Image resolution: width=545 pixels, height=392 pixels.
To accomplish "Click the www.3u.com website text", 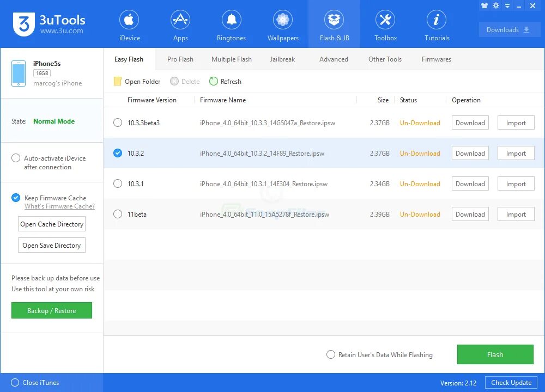I will point(62,31).
